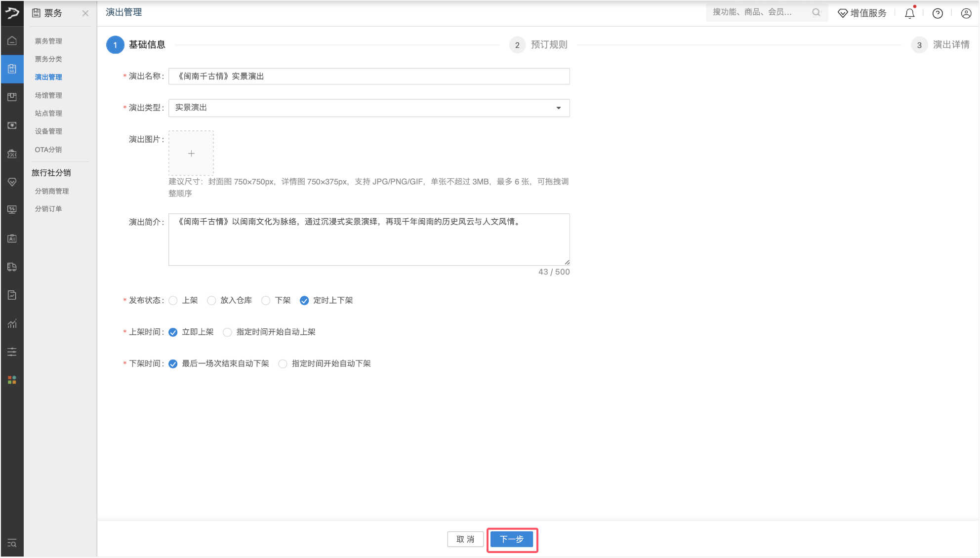Click the 取消 button
Image resolution: width=980 pixels, height=558 pixels.
pos(465,539)
